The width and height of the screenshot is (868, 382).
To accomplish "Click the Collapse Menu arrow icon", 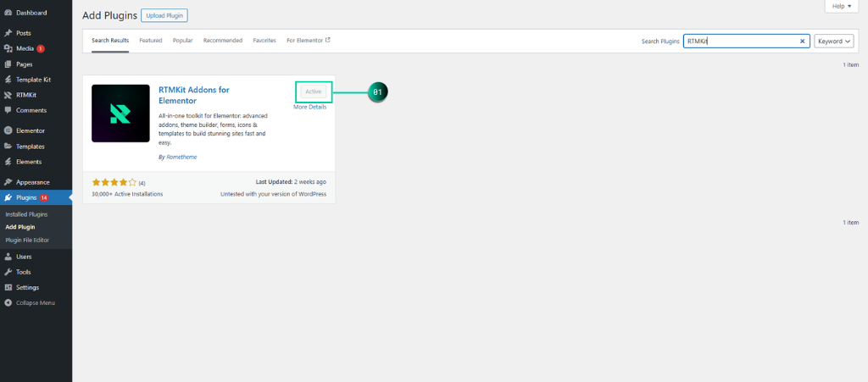I will [x=8, y=303].
